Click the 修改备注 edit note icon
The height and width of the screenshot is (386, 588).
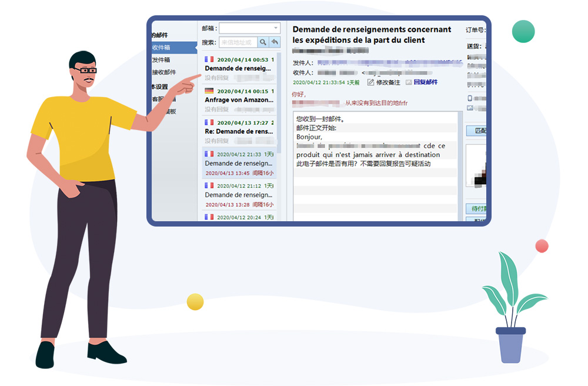click(x=370, y=82)
